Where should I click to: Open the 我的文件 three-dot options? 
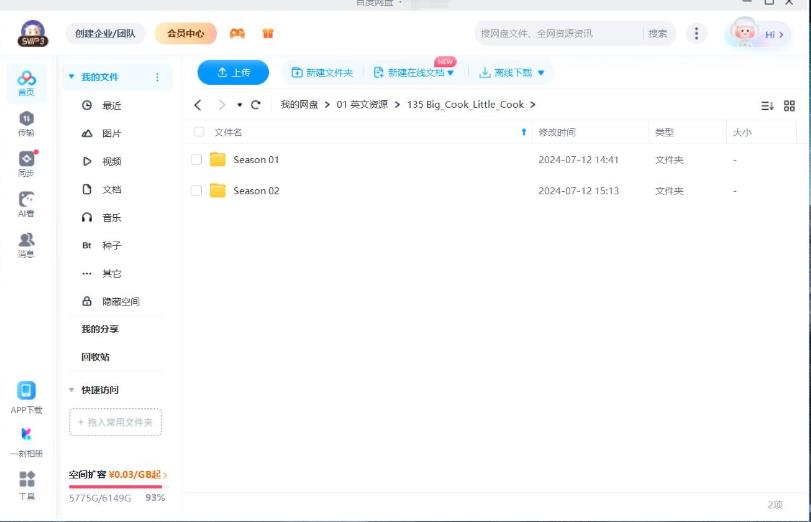pyautogui.click(x=157, y=77)
